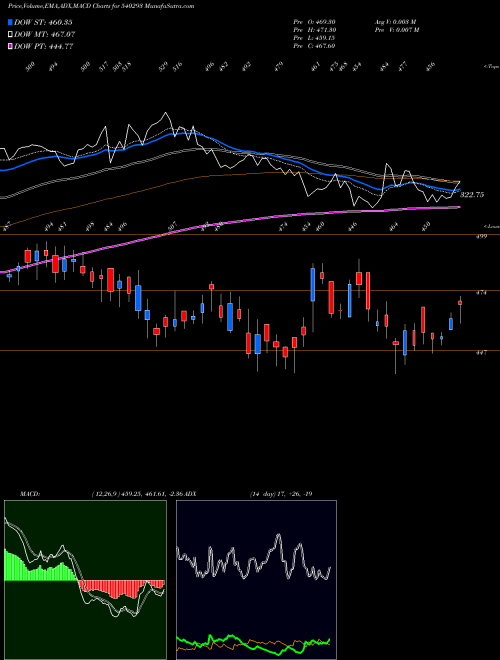Click the last red candlestick near 474
Image resolution: width=500 pixels, height=660 pixels.
(x=460, y=303)
